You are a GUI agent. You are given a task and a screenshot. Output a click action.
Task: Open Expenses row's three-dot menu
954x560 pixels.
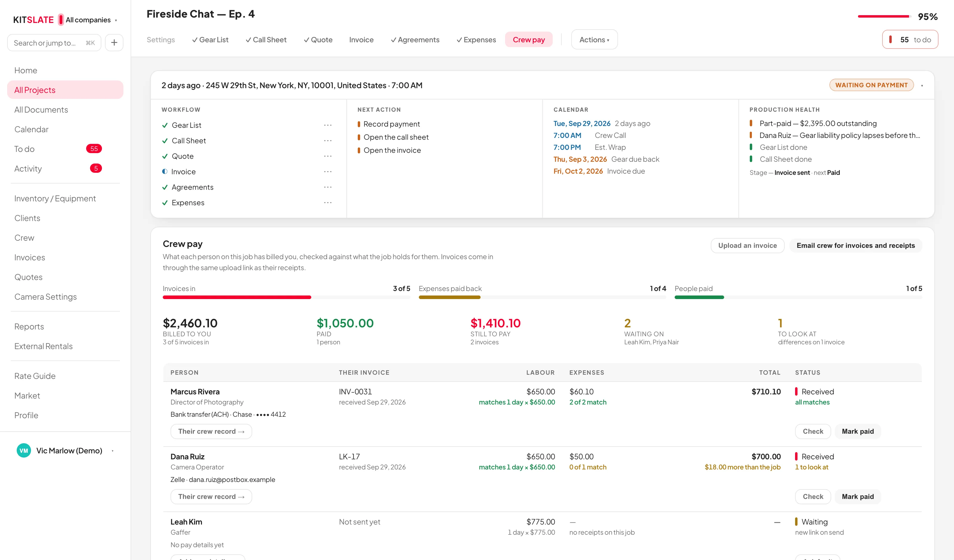pos(328,203)
